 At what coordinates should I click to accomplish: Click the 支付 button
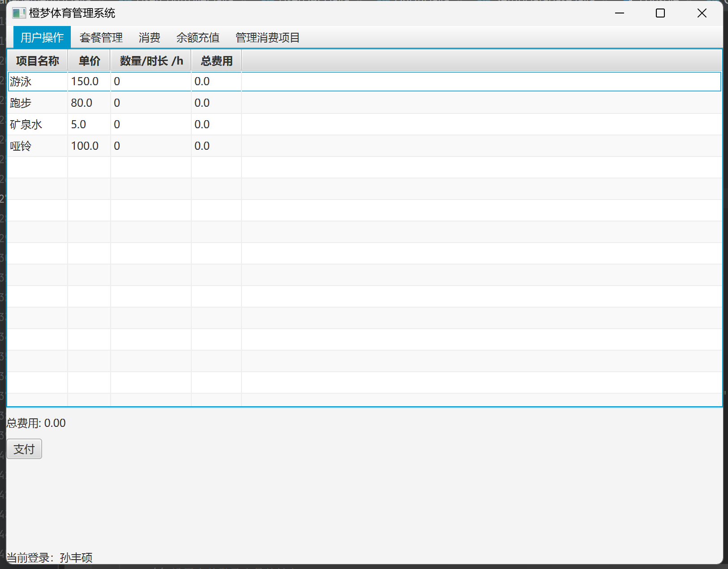pos(24,449)
